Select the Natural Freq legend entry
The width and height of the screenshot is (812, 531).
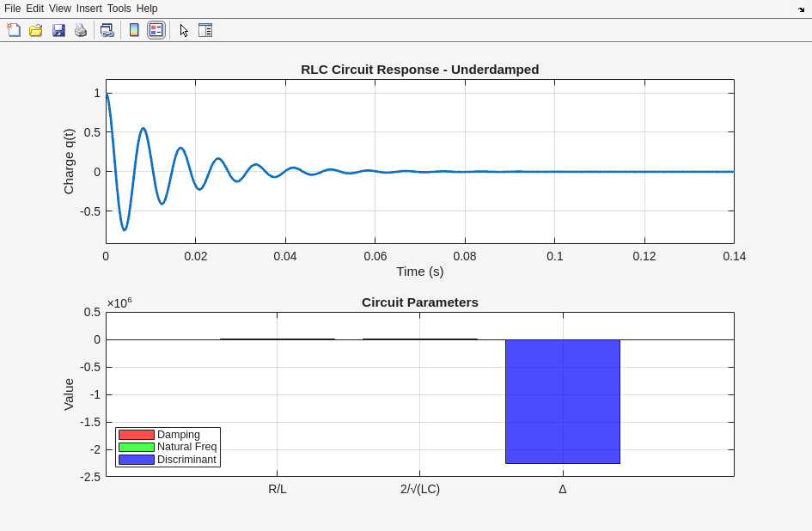[x=186, y=447]
